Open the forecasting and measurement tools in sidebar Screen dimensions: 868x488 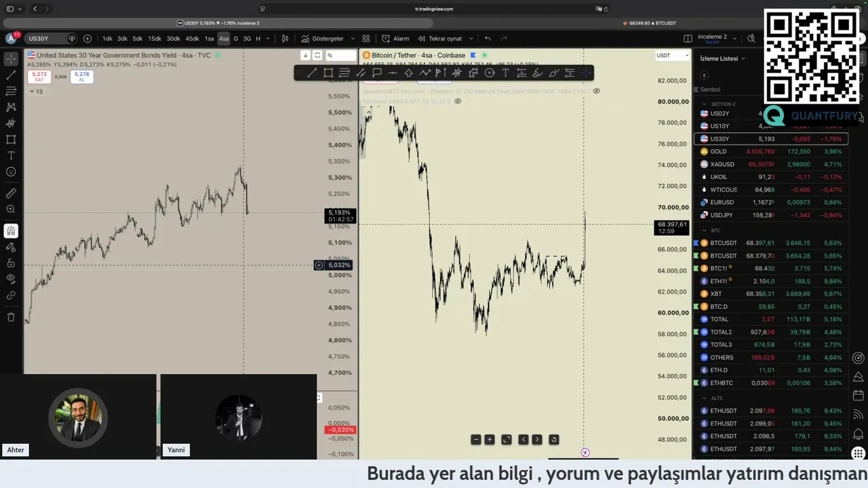pyautogui.click(x=11, y=123)
